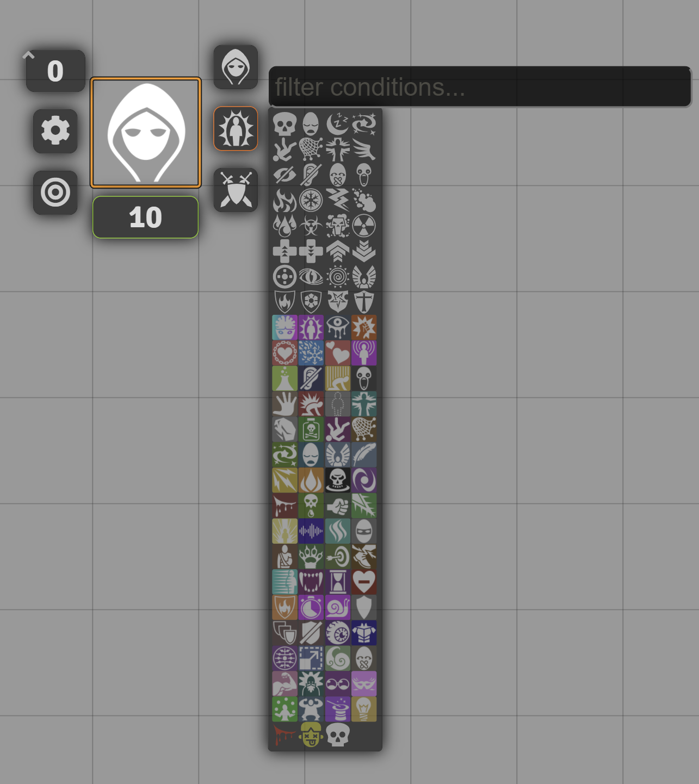Viewport: 699px width, 784px height.
Task: Select the sound wave condition on indigo tile
Action: 311,531
